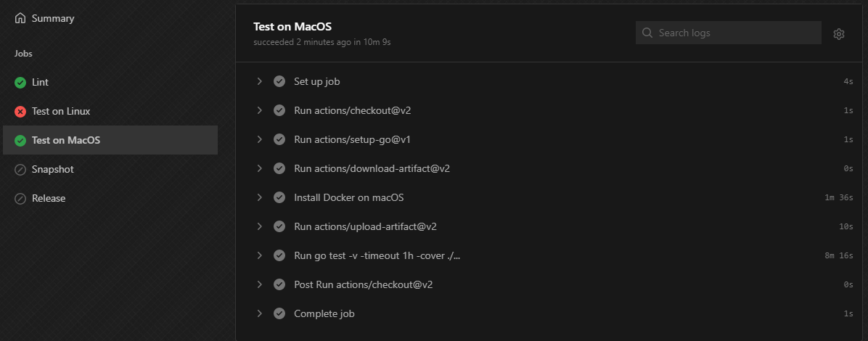Open the Summary page link
This screenshot has height=341, width=868.
(52, 18)
